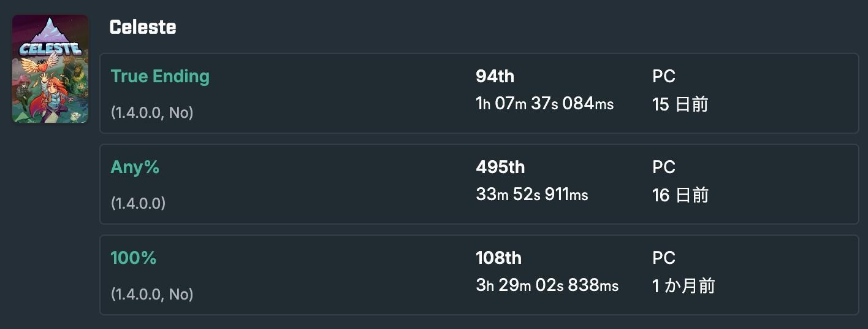Click (1.4.0.0, No) under 100%
This screenshot has height=329, width=868.
(152, 294)
